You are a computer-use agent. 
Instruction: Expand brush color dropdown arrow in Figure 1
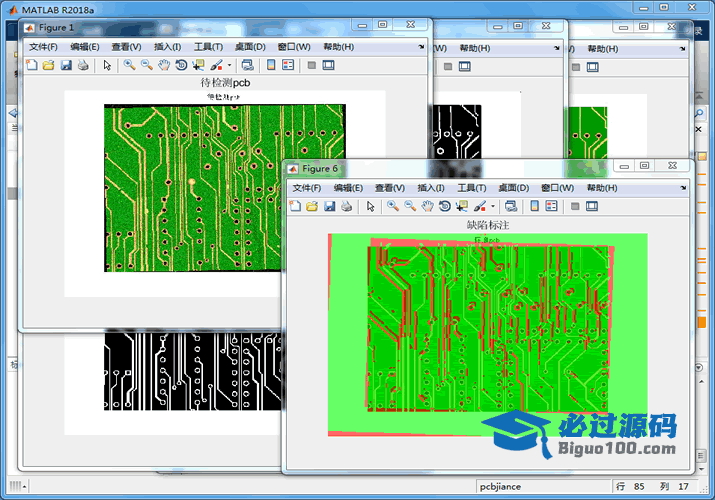[x=229, y=65]
